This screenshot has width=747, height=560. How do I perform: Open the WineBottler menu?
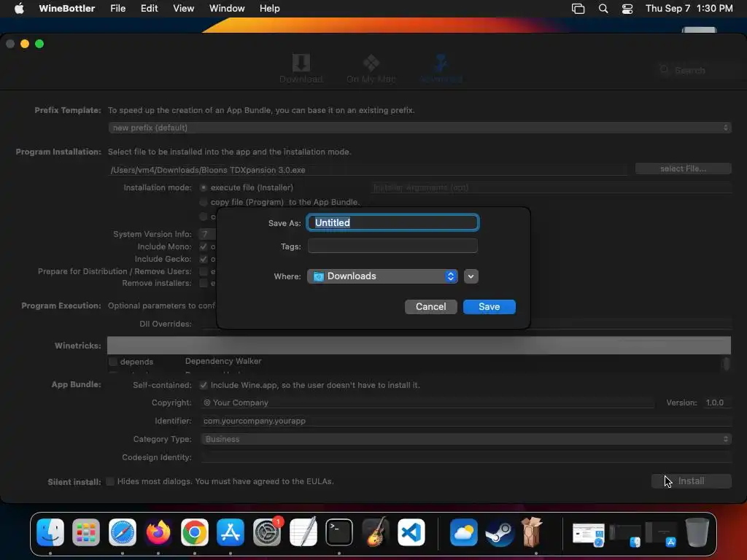coord(66,8)
